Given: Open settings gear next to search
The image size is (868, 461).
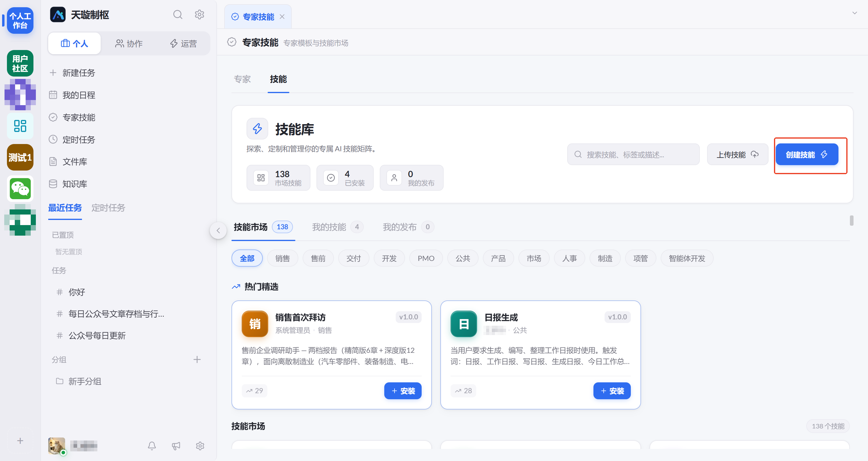Looking at the screenshot, I should point(200,15).
